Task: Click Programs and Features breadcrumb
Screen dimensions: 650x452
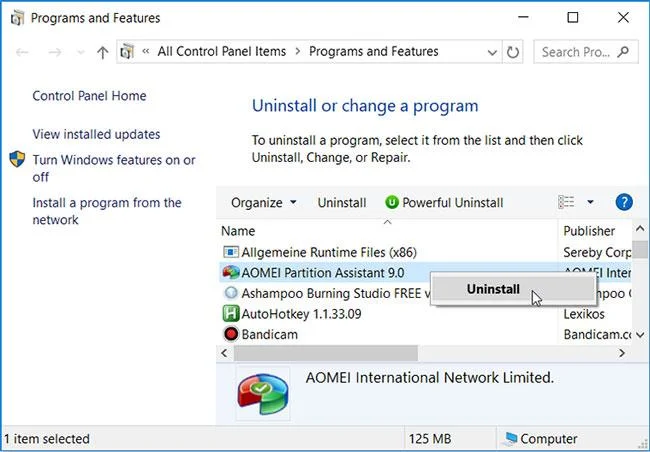Action: tap(374, 51)
